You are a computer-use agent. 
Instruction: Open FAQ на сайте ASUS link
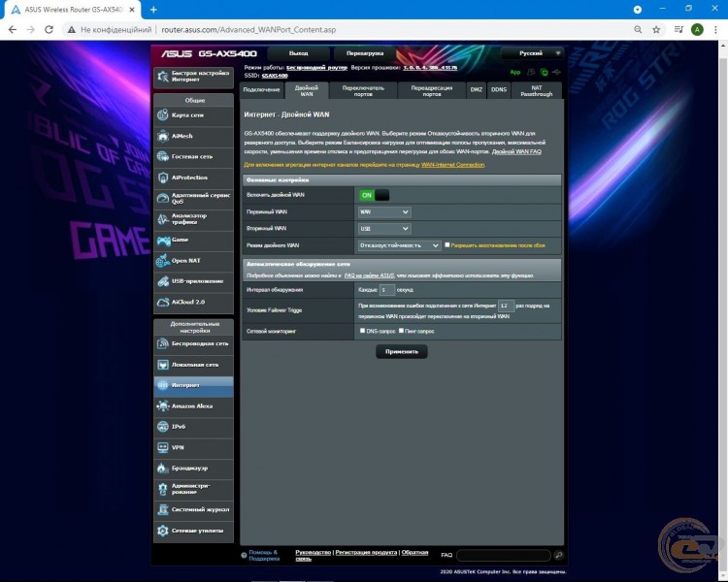[370, 275]
